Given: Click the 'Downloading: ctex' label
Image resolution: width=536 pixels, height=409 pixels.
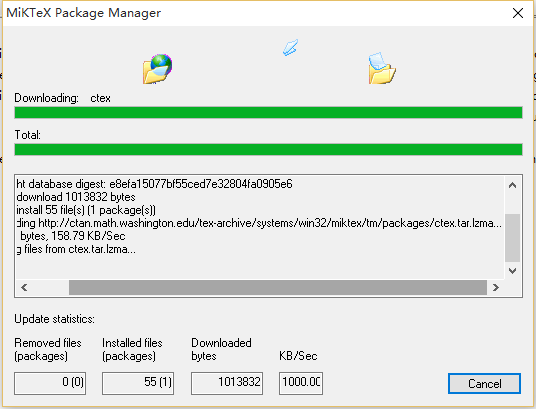Looking at the screenshot, I should 62,98.
